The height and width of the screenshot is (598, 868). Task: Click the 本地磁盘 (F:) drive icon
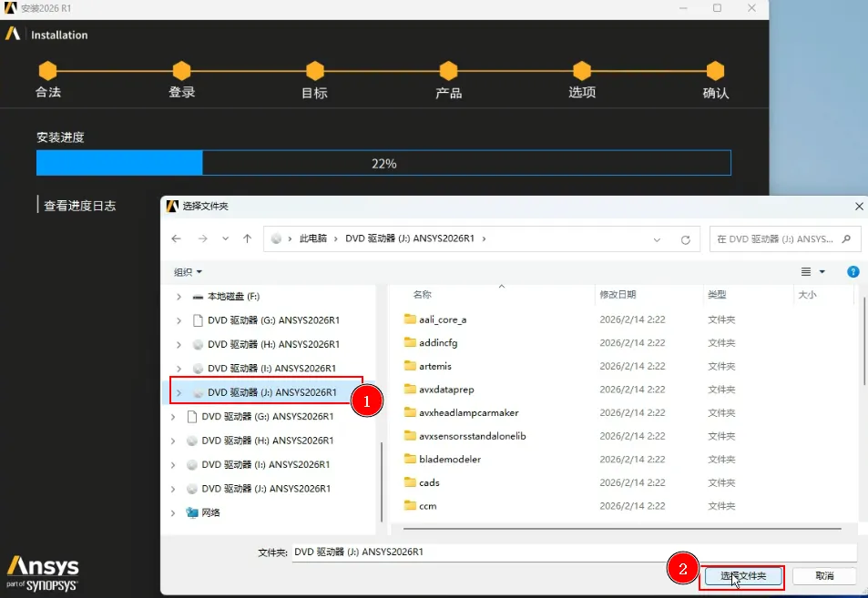pyautogui.click(x=198, y=297)
